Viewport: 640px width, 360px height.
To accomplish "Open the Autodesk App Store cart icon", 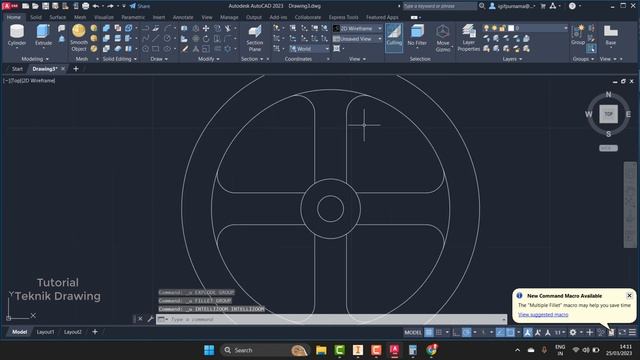I will pyautogui.click(x=543, y=6).
